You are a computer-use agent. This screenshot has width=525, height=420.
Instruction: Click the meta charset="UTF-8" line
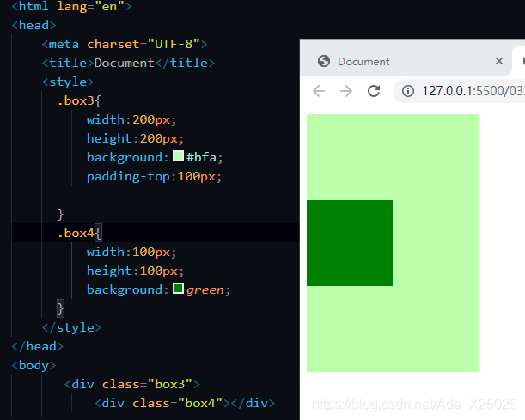125,44
